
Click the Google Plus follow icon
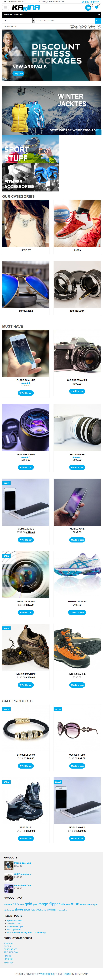tap(90, 27)
